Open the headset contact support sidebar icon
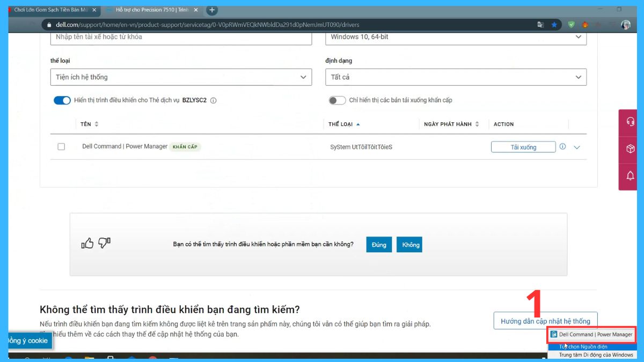The height and width of the screenshot is (362, 644). [631, 122]
